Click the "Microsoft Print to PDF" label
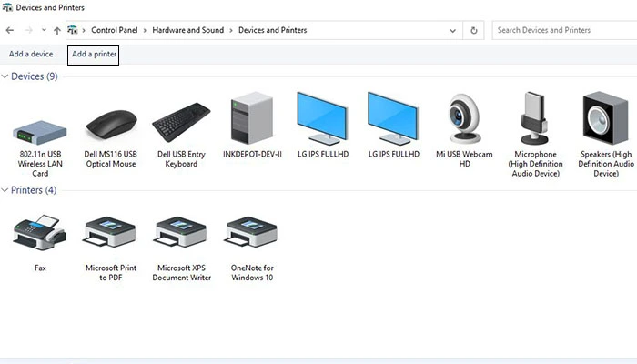637x364 pixels. click(x=111, y=273)
